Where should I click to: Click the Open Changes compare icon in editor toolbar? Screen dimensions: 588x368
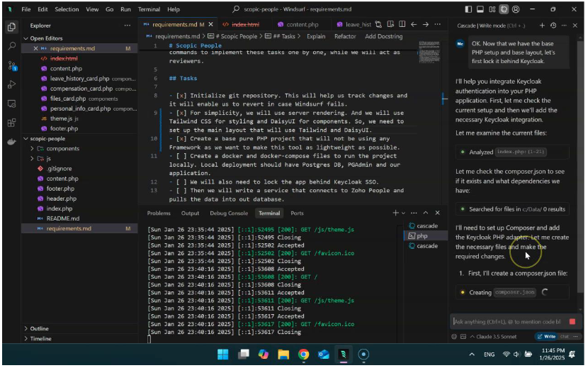tap(378, 24)
